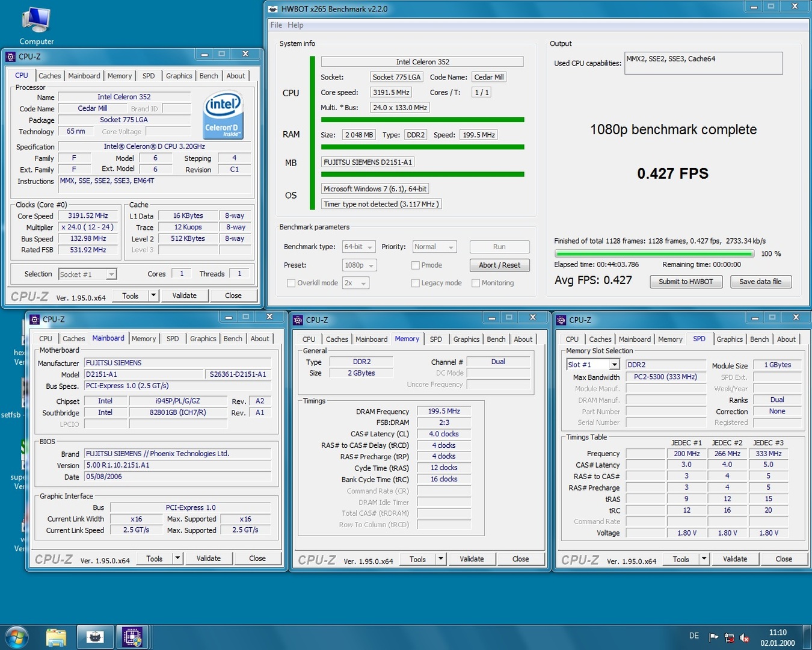Click Validate in CPU-Z Mainboard window
This screenshot has width=812, height=650.
tap(208, 559)
